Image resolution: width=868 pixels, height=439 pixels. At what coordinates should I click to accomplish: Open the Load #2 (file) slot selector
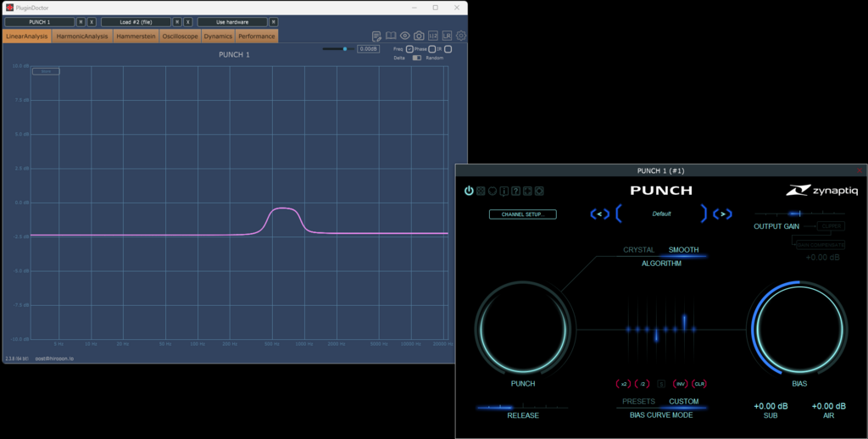136,22
